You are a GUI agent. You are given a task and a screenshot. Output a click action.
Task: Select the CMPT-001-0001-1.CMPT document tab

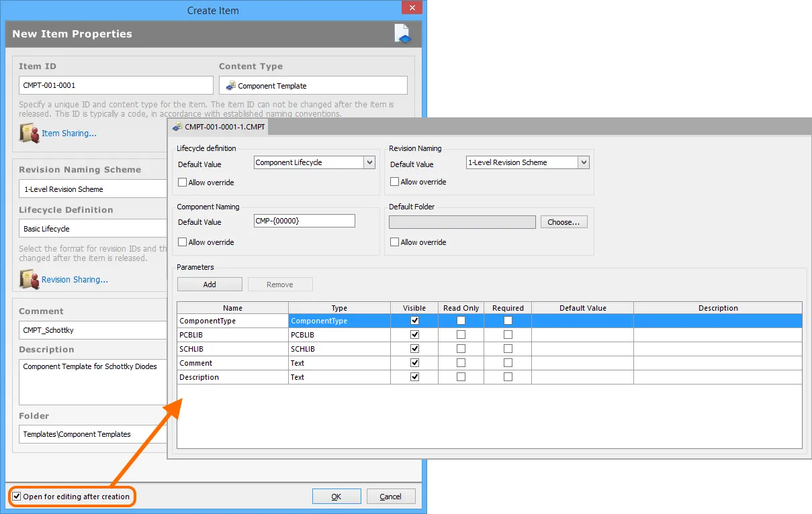pos(220,127)
